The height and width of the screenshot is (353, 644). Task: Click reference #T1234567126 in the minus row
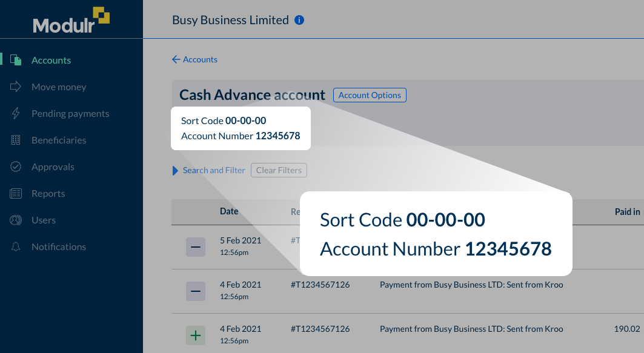coord(320,285)
